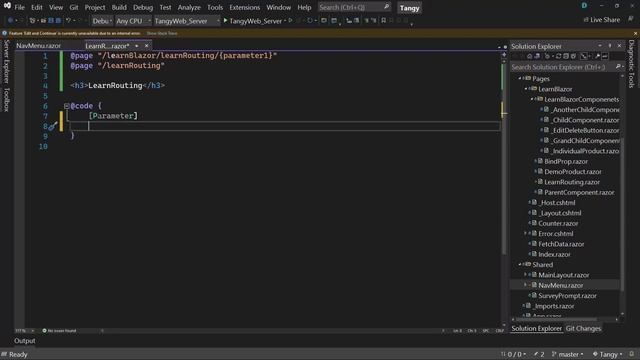Click the Refresh icon in Solution Explorer toolbar
Image resolution: width=640 pixels, height=360 pixels.
(x=558, y=56)
